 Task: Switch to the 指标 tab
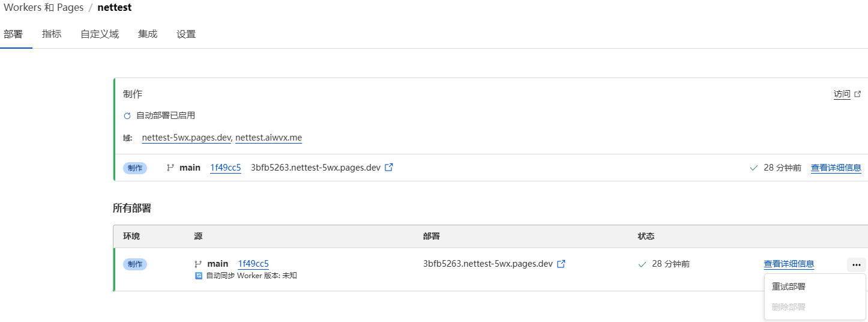click(52, 34)
